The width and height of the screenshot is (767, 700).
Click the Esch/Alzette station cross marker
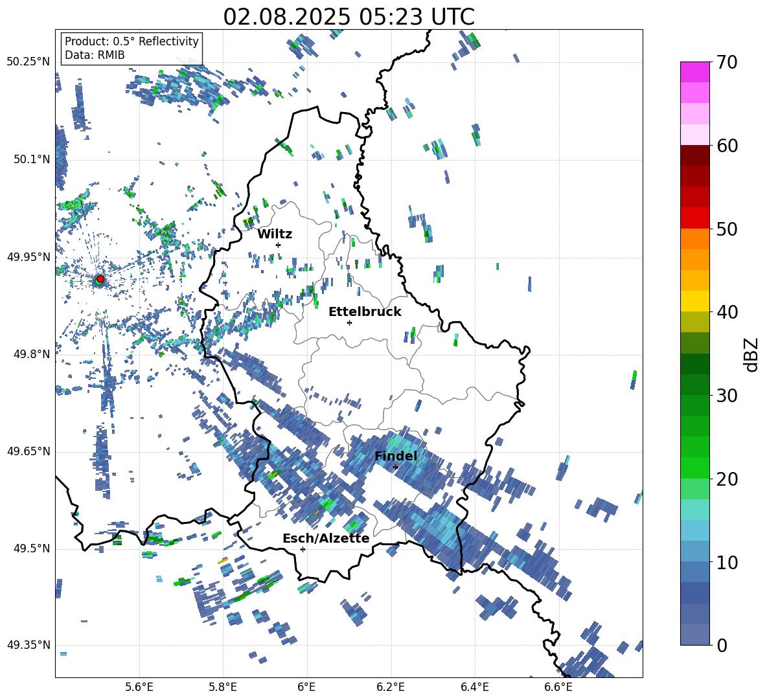point(303,549)
